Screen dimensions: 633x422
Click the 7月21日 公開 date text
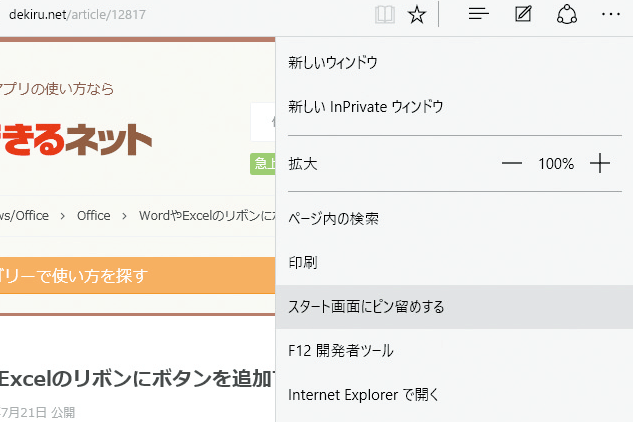tap(38, 412)
